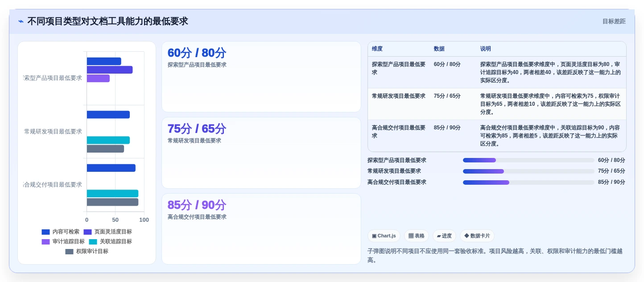Image resolution: width=644 pixels, height=282 pixels.
Task: Click the 75分 / 65分 data card value
Action: pyautogui.click(x=197, y=129)
